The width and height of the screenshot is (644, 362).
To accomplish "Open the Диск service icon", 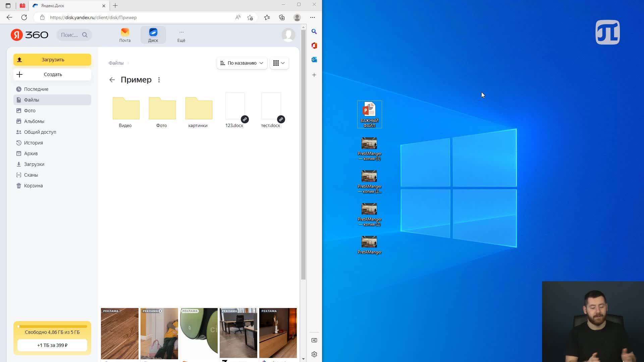I will tap(153, 35).
